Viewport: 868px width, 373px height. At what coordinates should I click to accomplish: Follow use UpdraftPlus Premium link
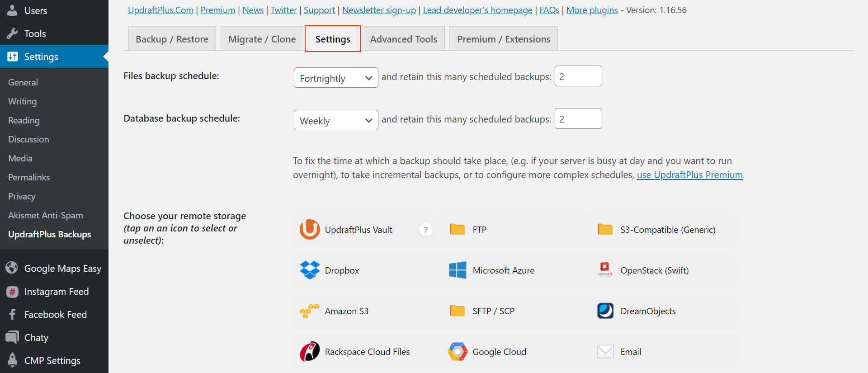click(x=690, y=175)
